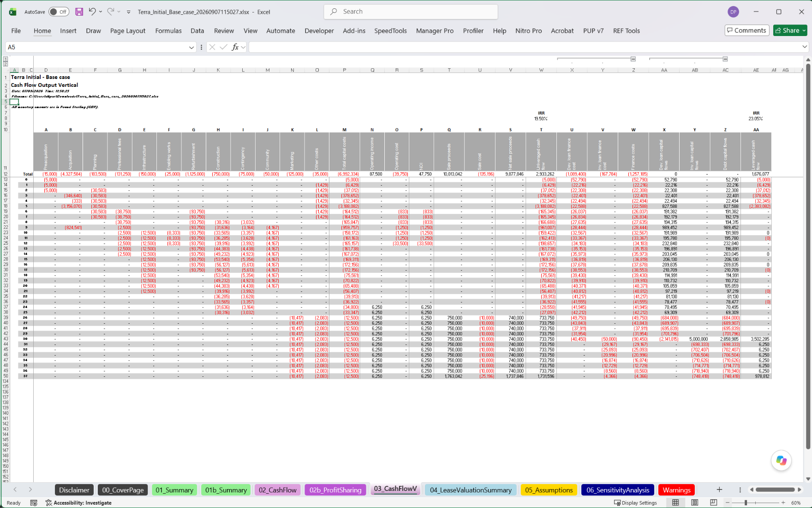
Task: Click the Insert Function fx icon
Action: tap(235, 47)
